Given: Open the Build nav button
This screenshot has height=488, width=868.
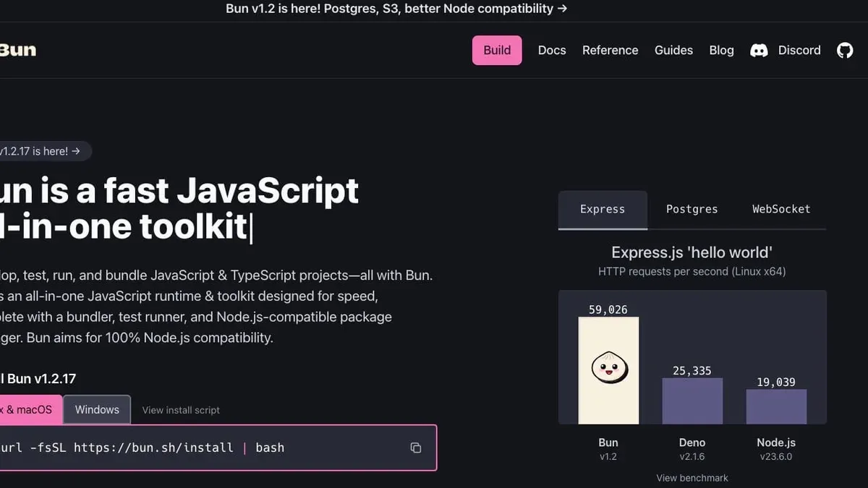Looking at the screenshot, I should click(x=497, y=50).
